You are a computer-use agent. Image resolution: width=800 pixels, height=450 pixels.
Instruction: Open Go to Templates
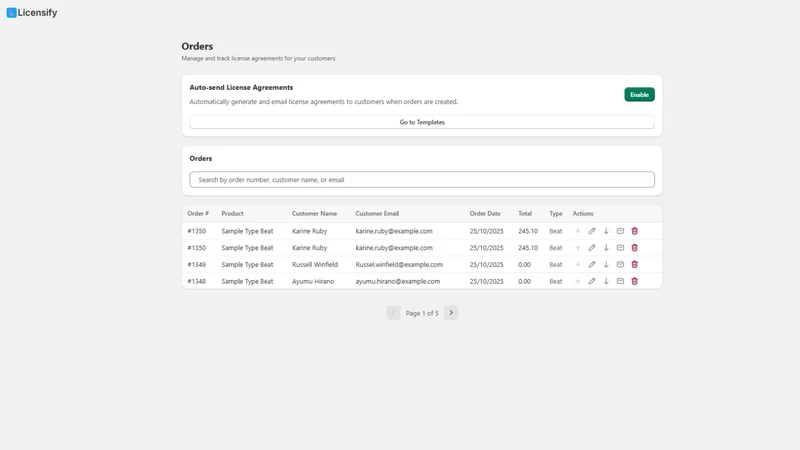coord(422,122)
